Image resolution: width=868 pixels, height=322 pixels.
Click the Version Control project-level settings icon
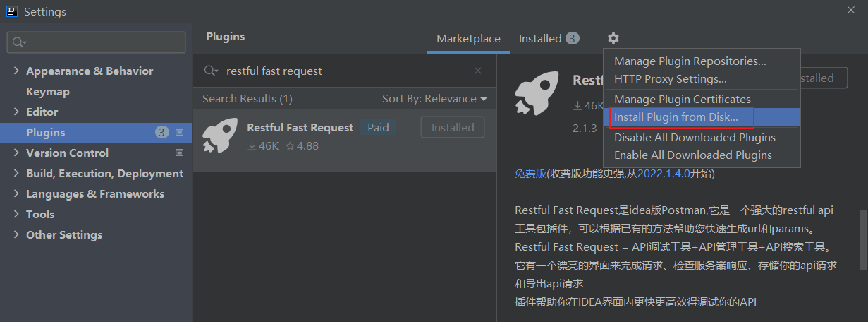click(x=179, y=153)
